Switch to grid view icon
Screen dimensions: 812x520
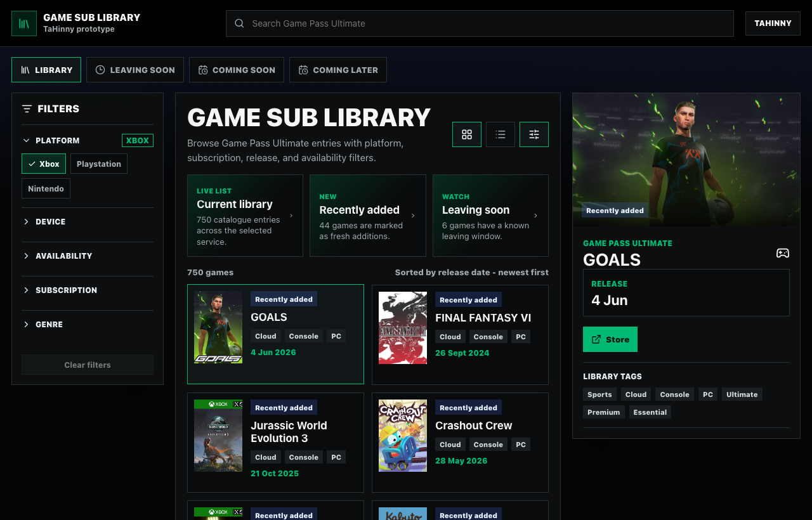click(x=467, y=134)
